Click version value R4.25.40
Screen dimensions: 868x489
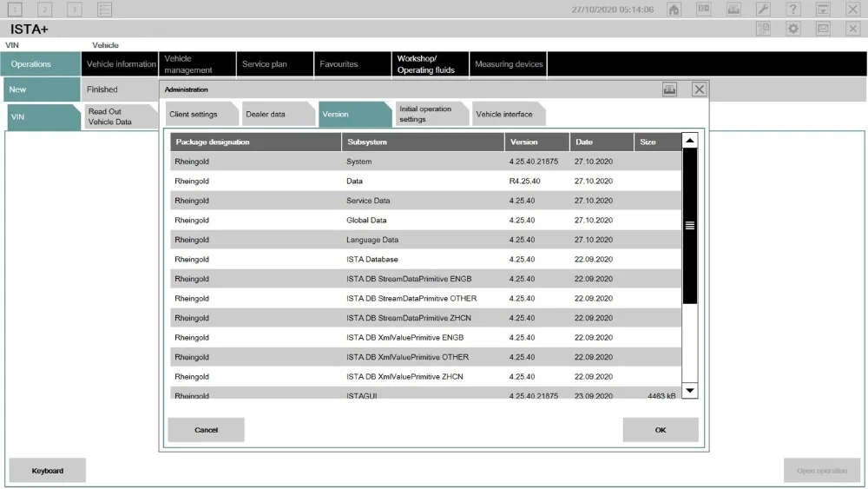coord(525,181)
